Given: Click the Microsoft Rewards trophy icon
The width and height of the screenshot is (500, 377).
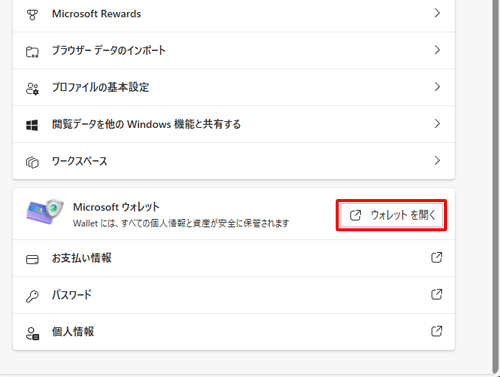Looking at the screenshot, I should click(32, 15).
